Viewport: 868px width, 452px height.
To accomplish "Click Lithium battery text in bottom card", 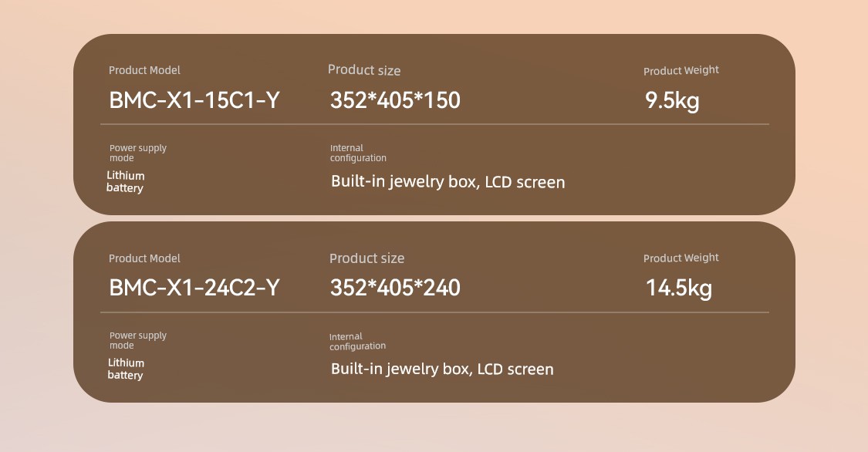I will 126,369.
